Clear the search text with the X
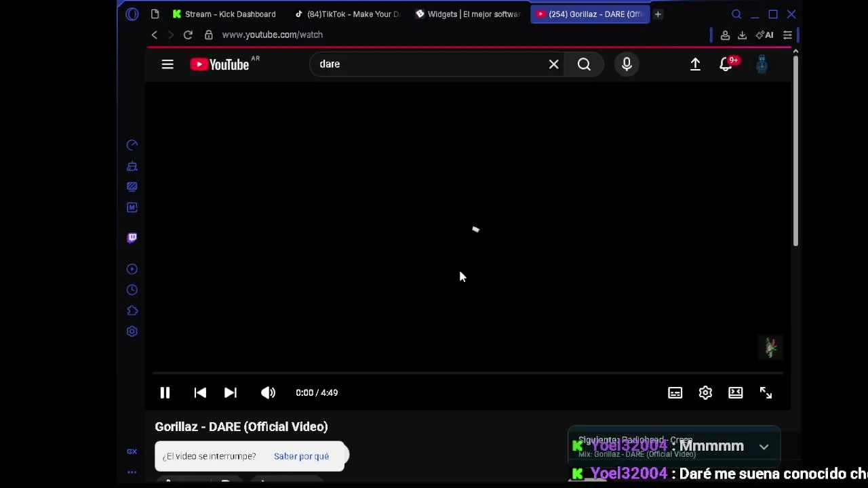The width and height of the screenshot is (868, 488). [x=554, y=64]
